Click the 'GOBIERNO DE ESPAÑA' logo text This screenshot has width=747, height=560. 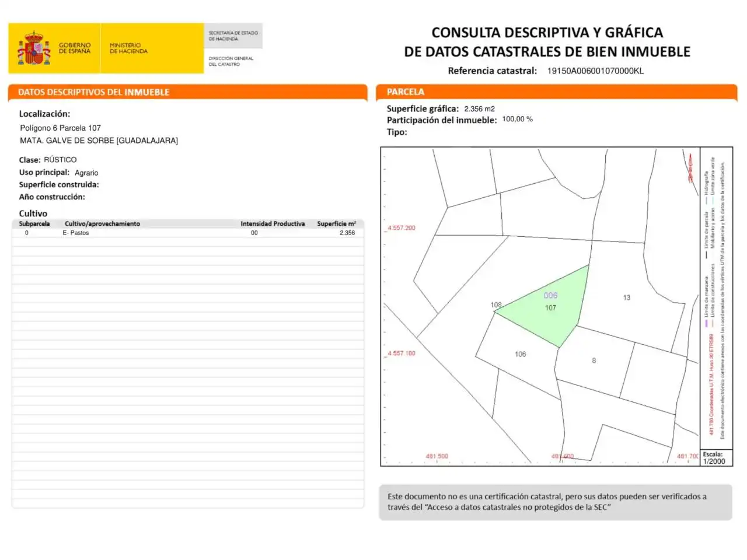tap(75, 48)
